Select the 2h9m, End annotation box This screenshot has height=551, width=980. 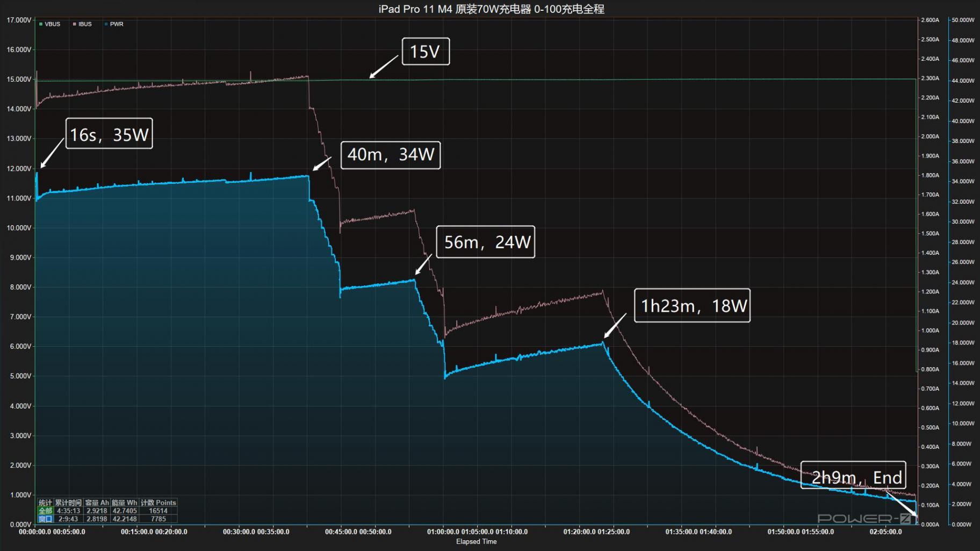point(853,475)
